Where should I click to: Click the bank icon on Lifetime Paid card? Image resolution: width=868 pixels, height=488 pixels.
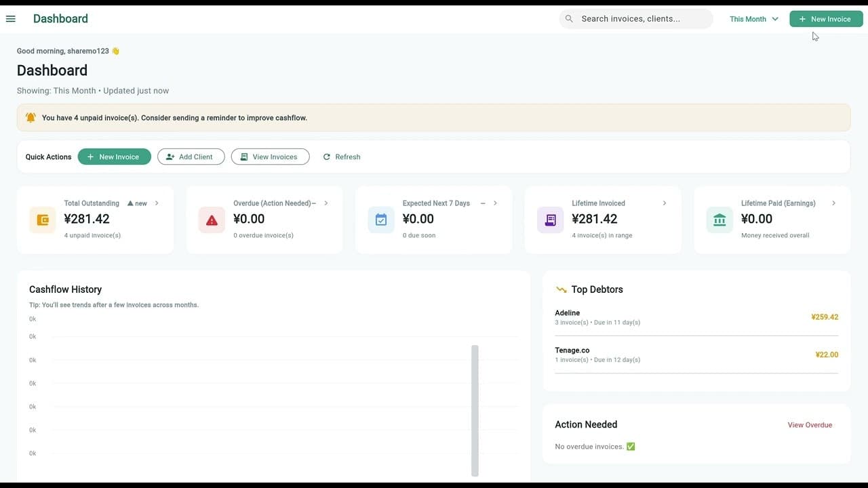point(719,220)
